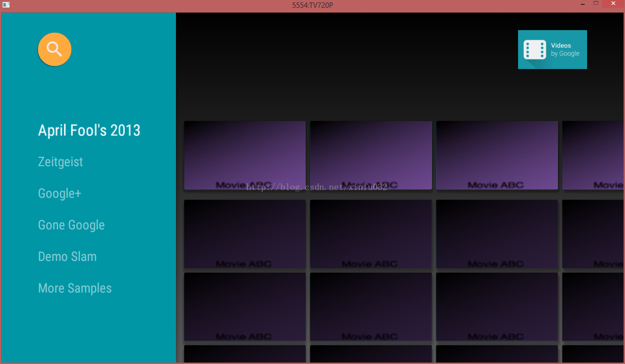Open the first Movie ABC card in top row
625x364 pixels.
(245, 155)
